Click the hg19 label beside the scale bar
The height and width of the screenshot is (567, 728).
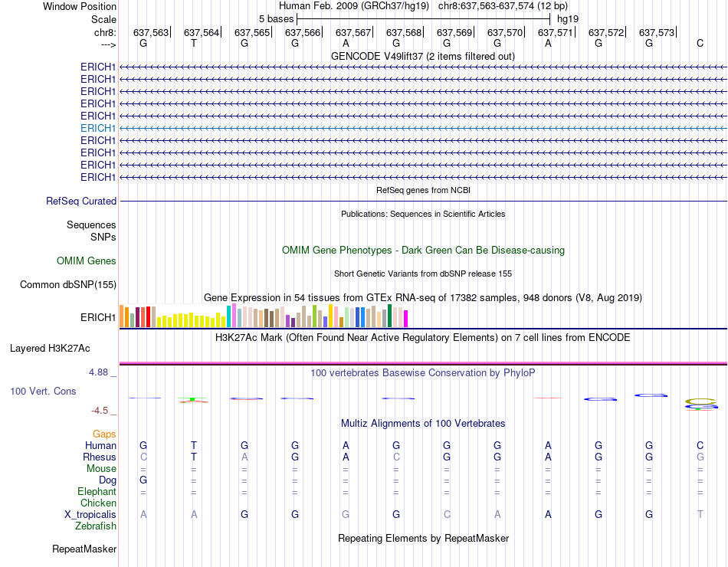pyautogui.click(x=567, y=19)
